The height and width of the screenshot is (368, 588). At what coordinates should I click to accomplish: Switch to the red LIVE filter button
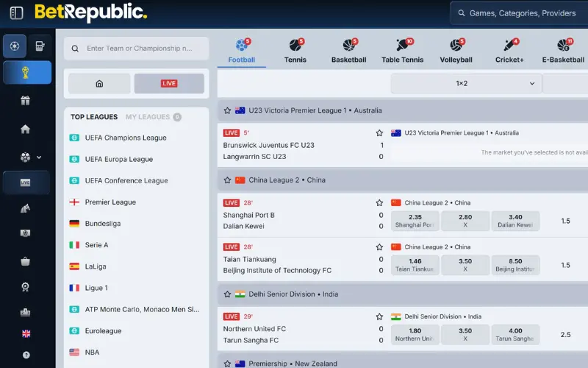click(169, 83)
